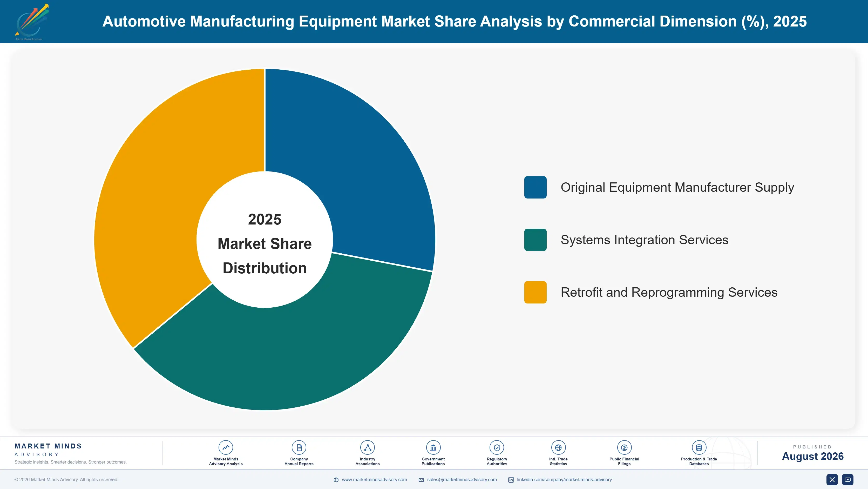This screenshot has height=489, width=868.
Task: Click the 'August 2026' published date
Action: [x=813, y=456]
